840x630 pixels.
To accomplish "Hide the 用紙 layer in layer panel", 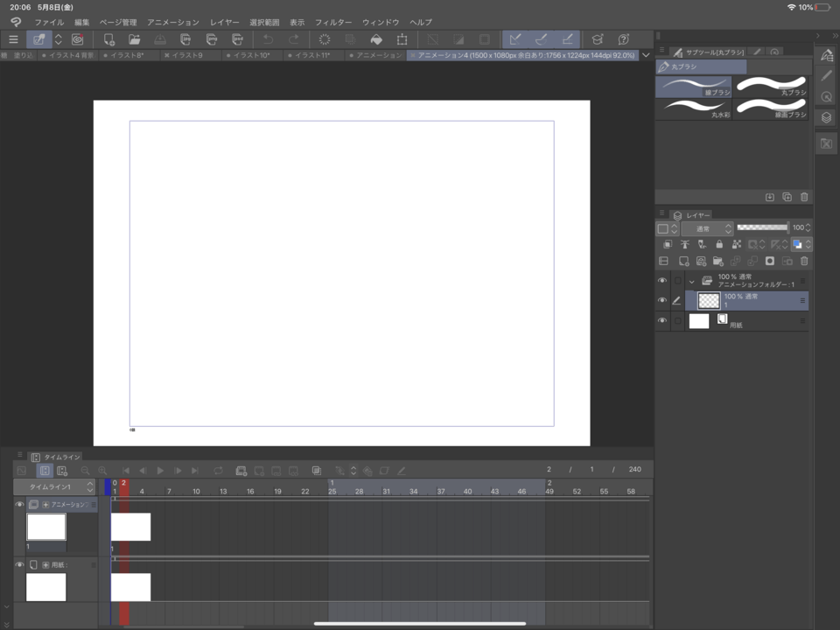I will 662,321.
